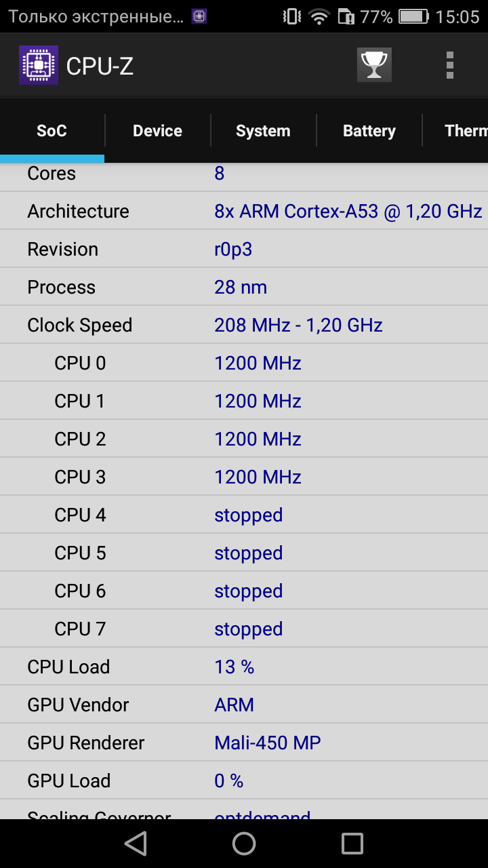Switch to the System tab
The image size is (488, 868).
[263, 131]
